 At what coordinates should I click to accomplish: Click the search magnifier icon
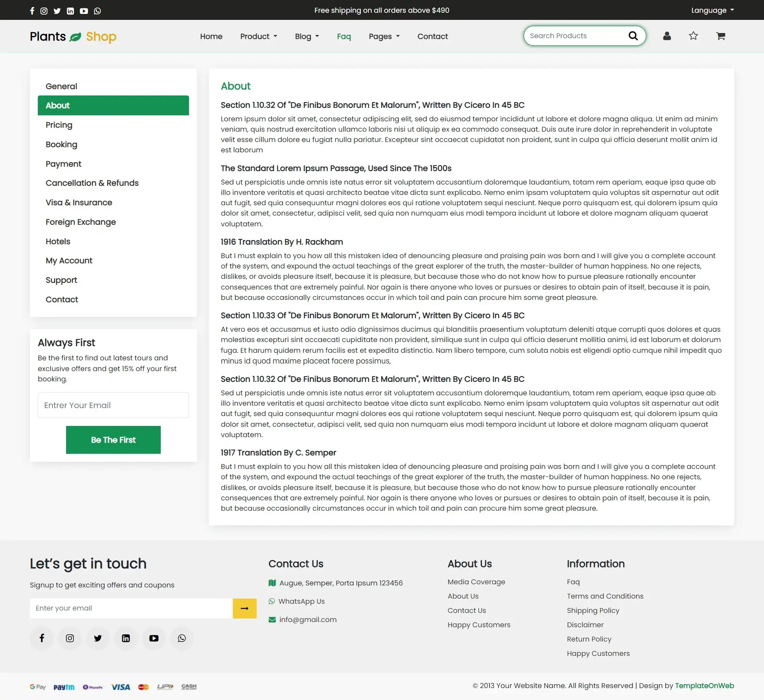point(633,36)
